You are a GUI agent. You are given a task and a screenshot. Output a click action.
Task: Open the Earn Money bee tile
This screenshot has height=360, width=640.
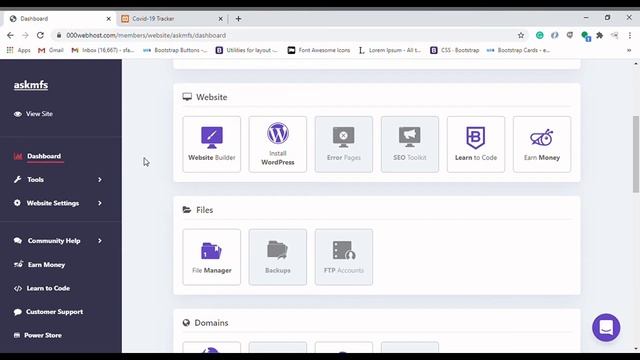pyautogui.click(x=542, y=144)
